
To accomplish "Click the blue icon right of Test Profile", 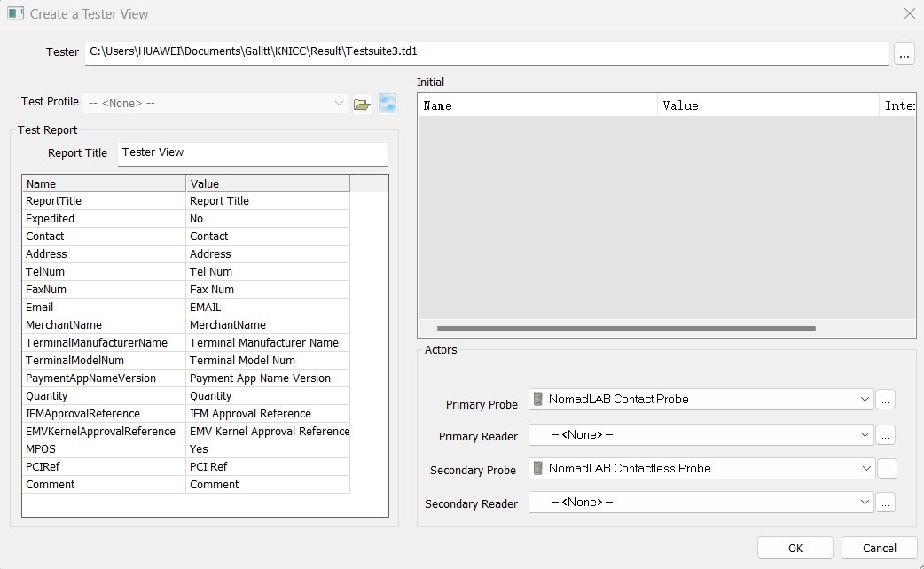I will [x=388, y=104].
